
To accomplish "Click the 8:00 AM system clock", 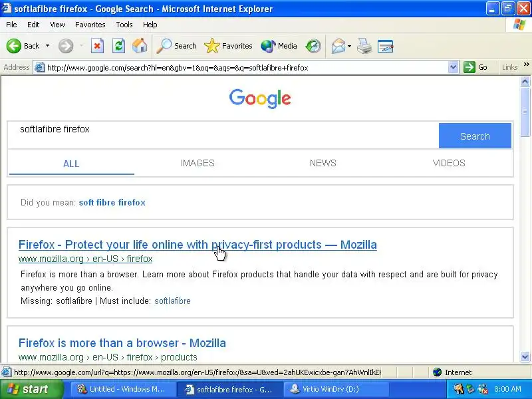I will (507, 389).
